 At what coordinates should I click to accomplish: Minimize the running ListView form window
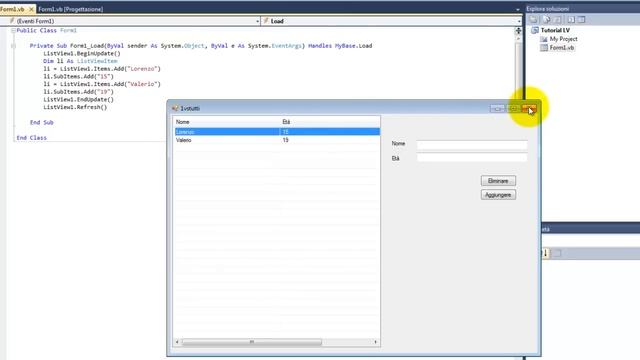[x=497, y=109]
